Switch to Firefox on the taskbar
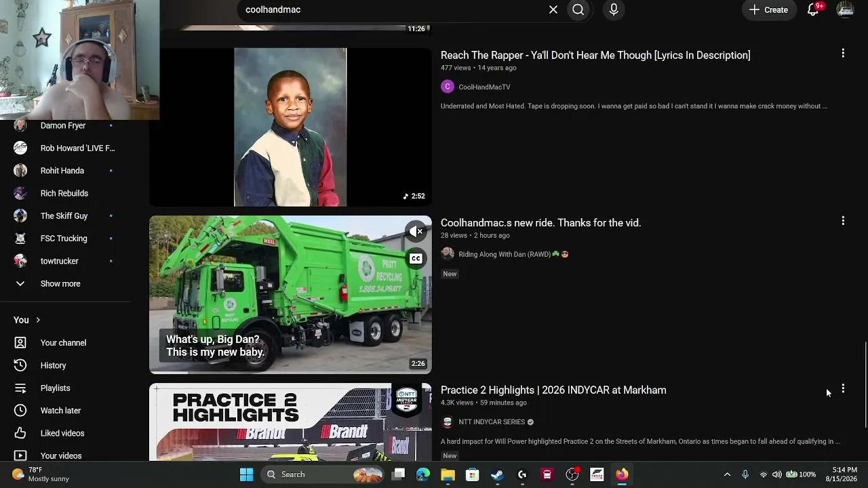 622,474
